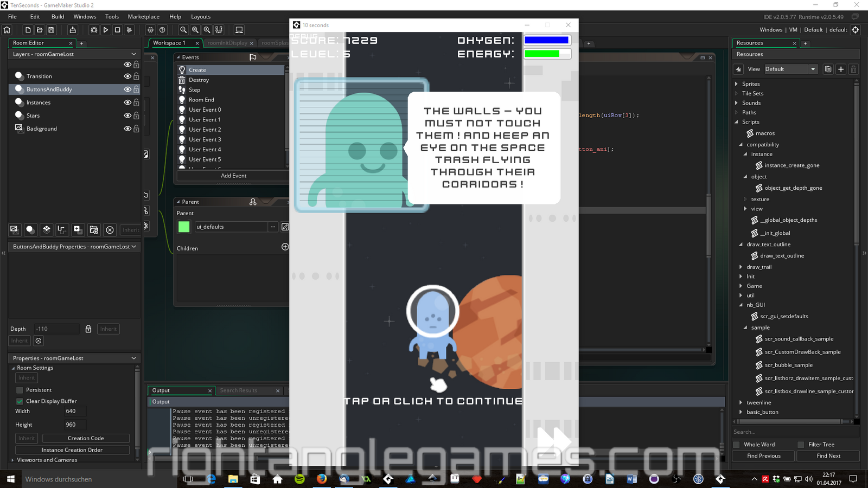This screenshot has height=488, width=868.
Task: Click the green parent object swatch
Action: (184, 227)
